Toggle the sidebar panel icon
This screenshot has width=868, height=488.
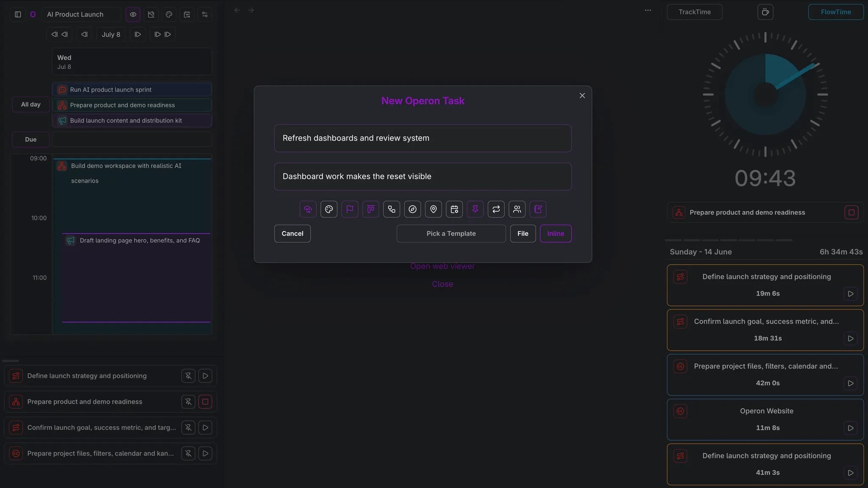(18, 14)
